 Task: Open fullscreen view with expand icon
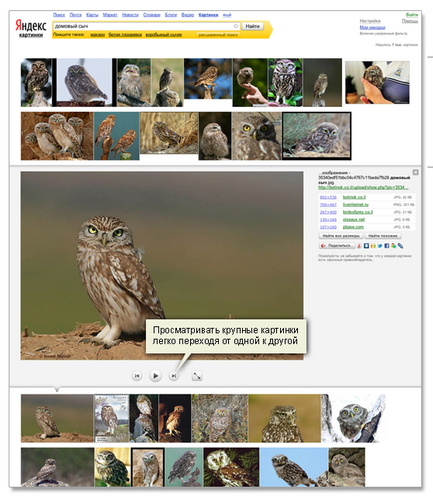pyautogui.click(x=197, y=376)
